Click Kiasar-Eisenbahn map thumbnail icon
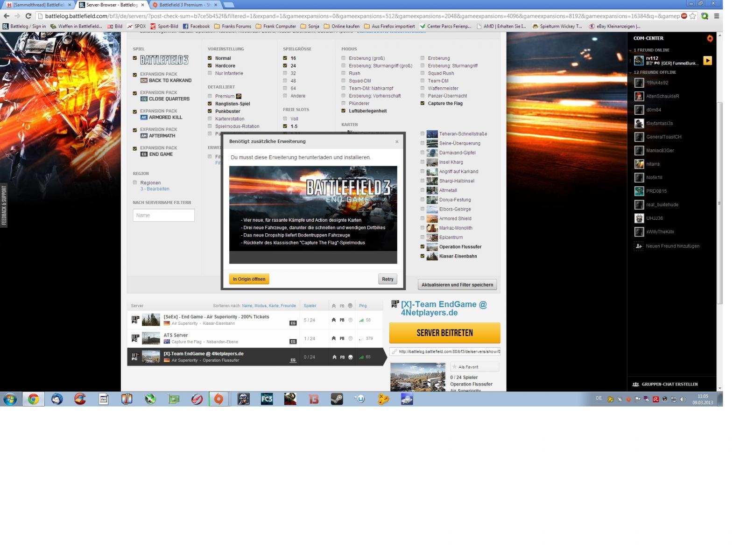The height and width of the screenshot is (560, 747). (x=432, y=256)
